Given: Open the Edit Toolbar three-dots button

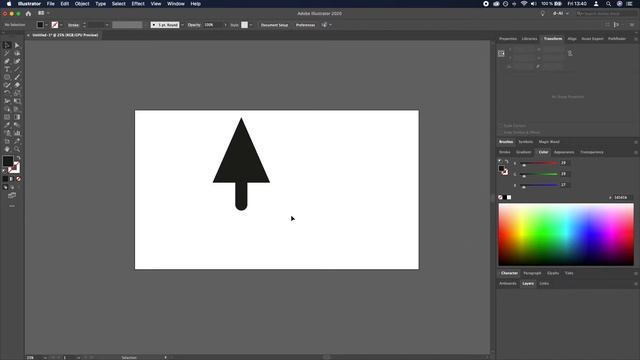Looking at the screenshot, I should click(12, 206).
